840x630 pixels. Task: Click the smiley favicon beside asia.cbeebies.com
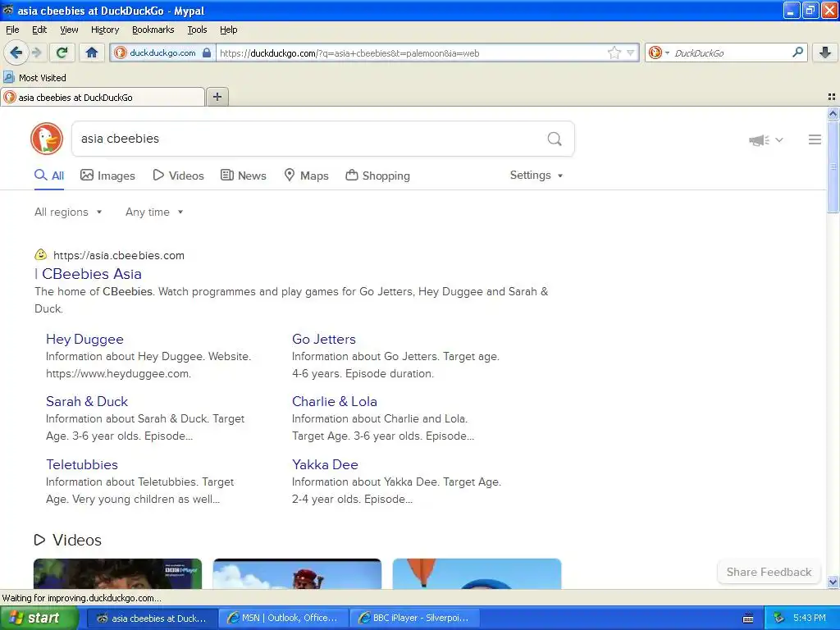[x=41, y=254]
